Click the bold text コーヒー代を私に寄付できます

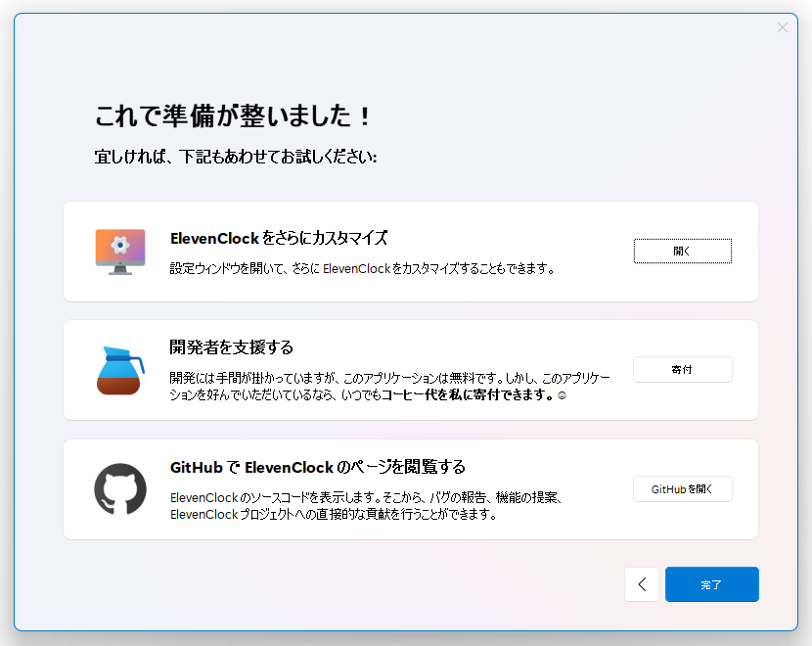pos(465,394)
